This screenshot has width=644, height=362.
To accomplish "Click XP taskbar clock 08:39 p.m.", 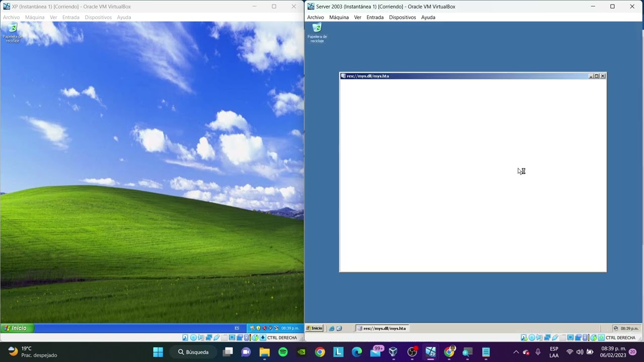I will [290, 328].
